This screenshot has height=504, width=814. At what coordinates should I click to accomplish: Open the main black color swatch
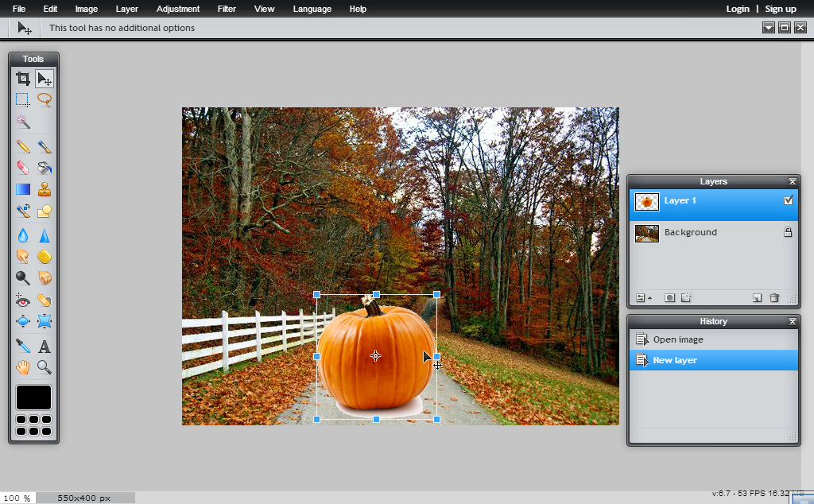point(33,397)
